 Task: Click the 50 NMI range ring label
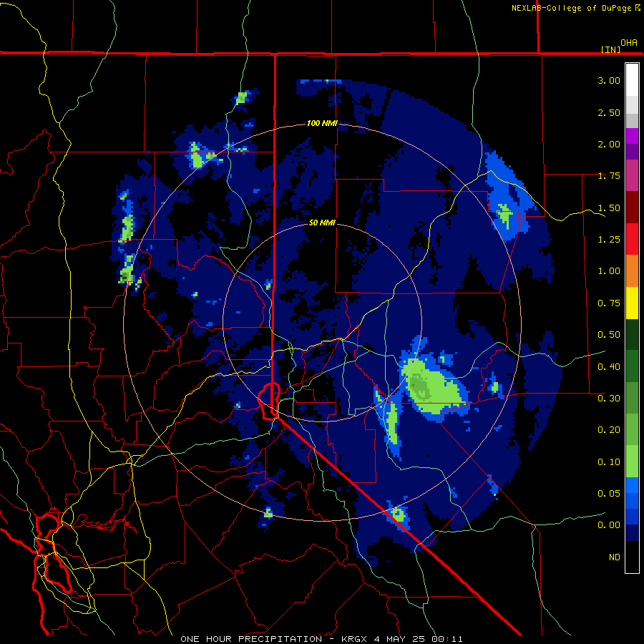point(322,223)
